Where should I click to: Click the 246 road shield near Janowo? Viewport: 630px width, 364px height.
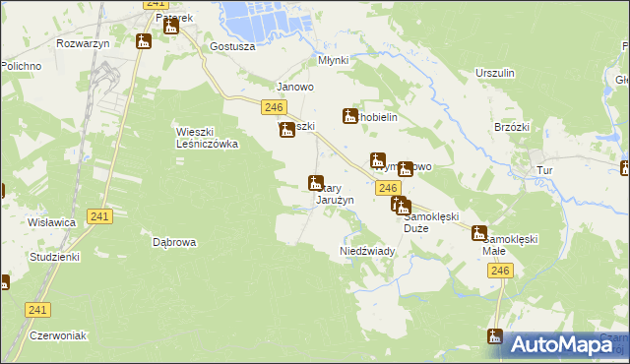(x=274, y=107)
